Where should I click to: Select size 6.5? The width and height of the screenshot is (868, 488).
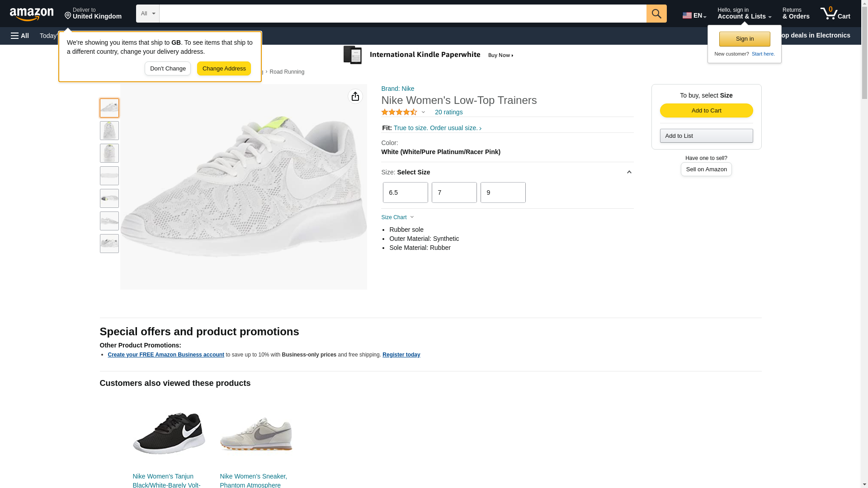pyautogui.click(x=405, y=192)
